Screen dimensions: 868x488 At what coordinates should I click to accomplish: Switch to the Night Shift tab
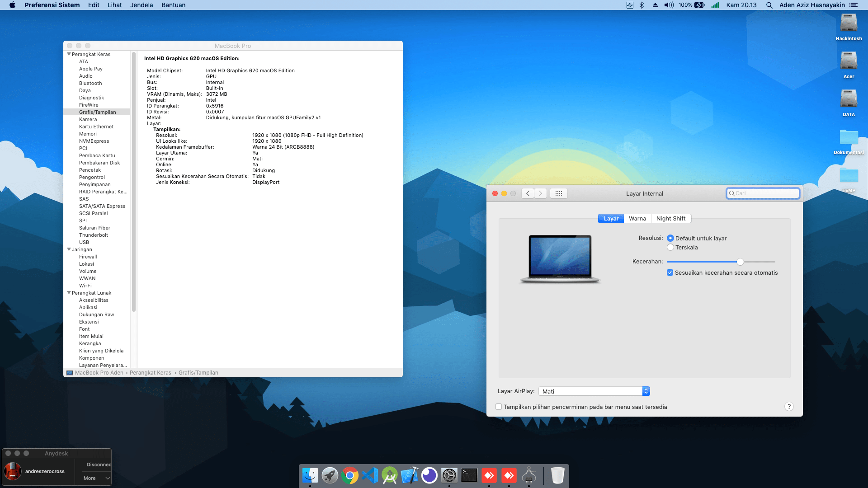(x=671, y=218)
